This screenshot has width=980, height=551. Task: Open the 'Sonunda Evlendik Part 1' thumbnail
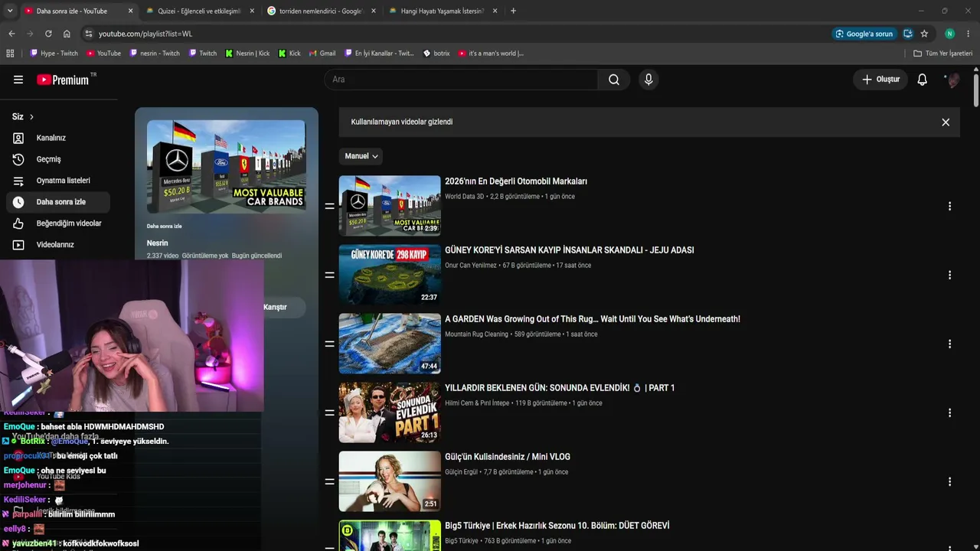tap(390, 412)
